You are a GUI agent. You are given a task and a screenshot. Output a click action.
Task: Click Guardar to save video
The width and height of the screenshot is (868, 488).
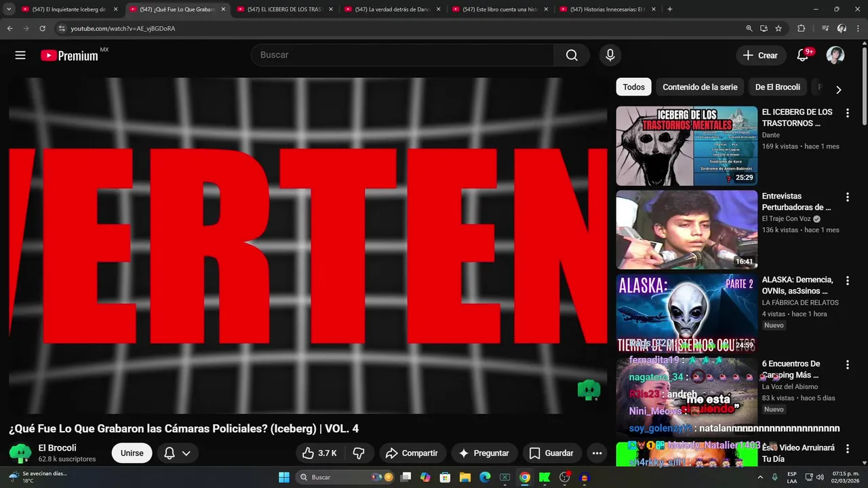[x=551, y=453]
